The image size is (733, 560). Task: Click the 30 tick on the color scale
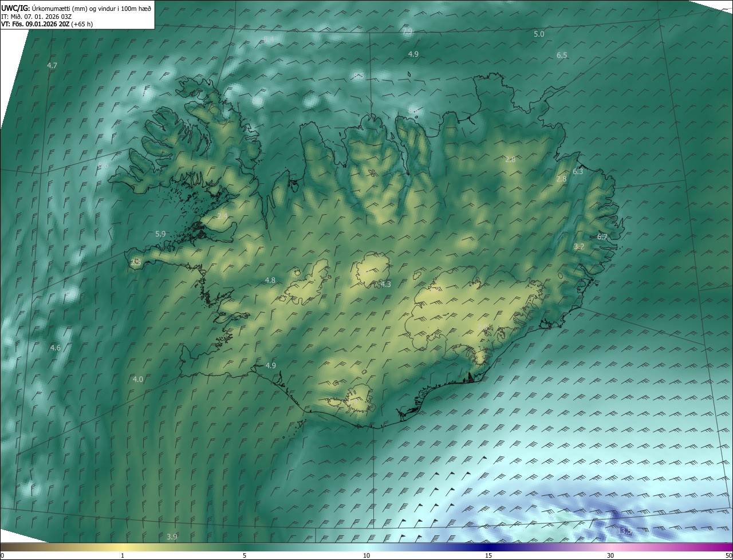click(x=610, y=555)
